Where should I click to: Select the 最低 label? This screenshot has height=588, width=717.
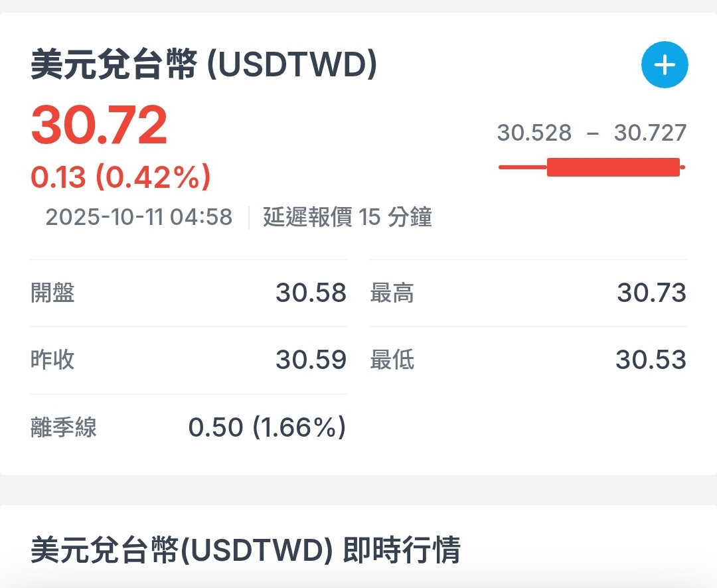[x=392, y=360]
